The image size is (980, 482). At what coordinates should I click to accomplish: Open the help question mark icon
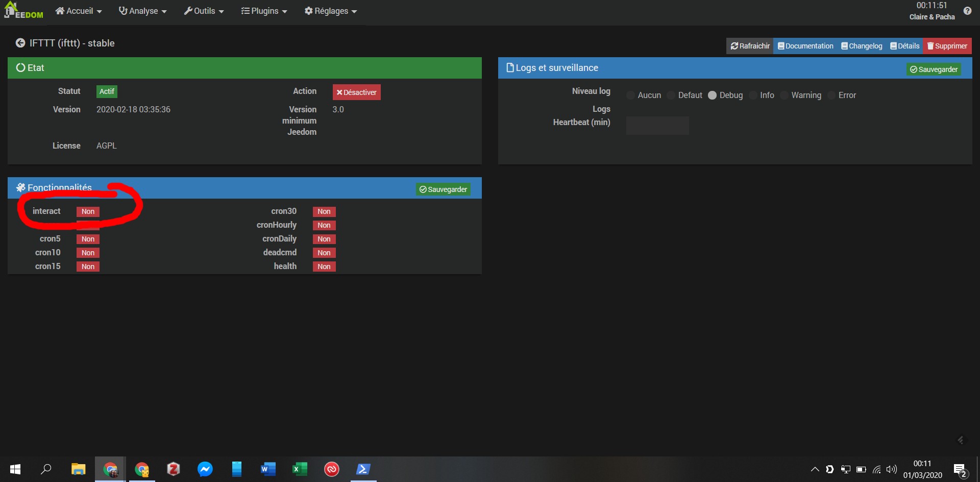pyautogui.click(x=967, y=11)
